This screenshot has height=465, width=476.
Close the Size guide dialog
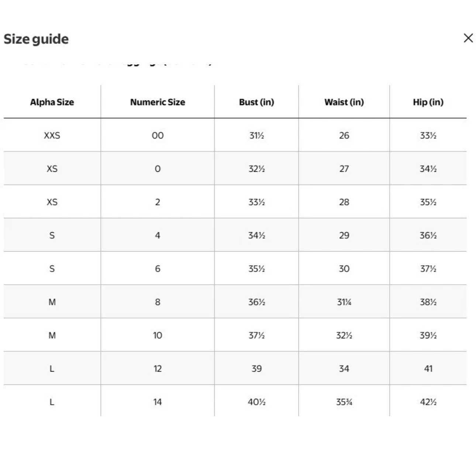pyautogui.click(x=468, y=38)
